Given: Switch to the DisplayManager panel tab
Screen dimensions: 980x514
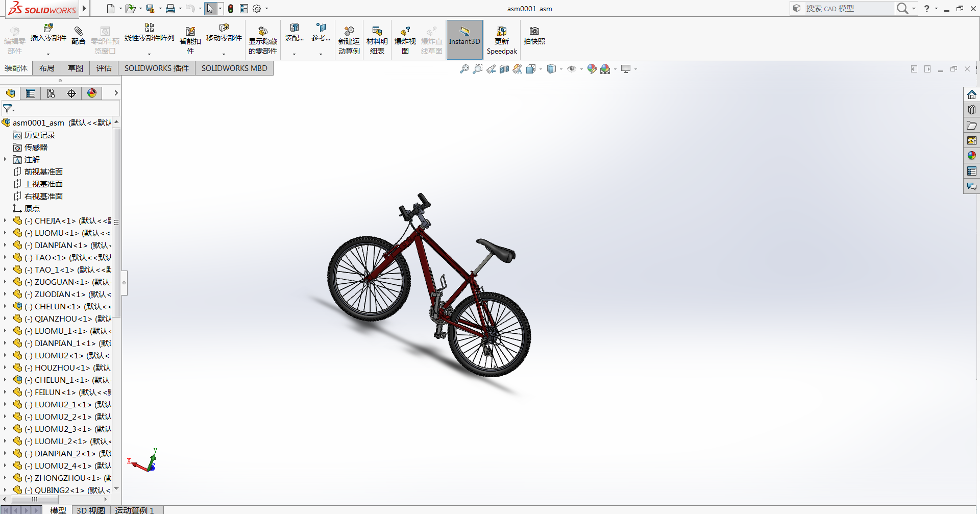Looking at the screenshot, I should tap(92, 93).
